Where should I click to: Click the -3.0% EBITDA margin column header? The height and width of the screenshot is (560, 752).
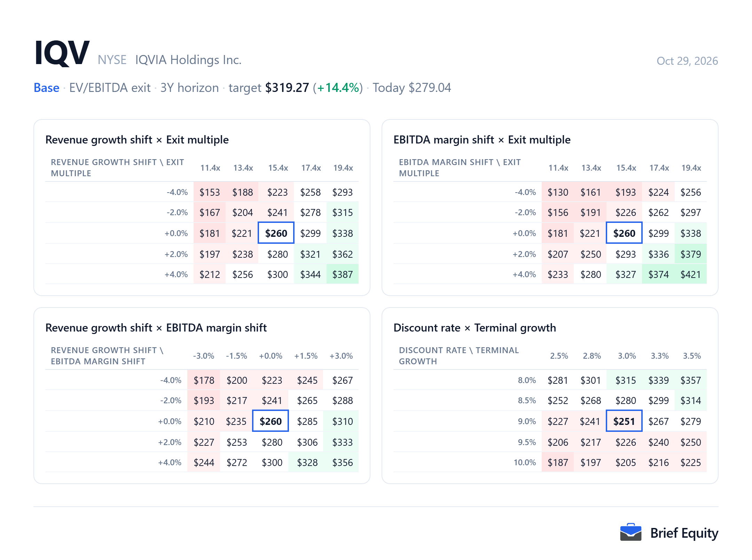tap(204, 356)
